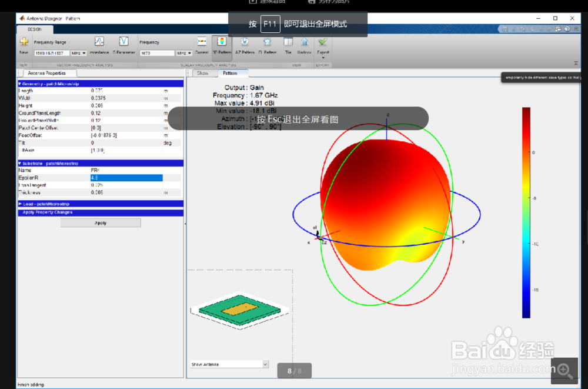The height and width of the screenshot is (389, 588).
Task: Click the cut scissors icon
Action: 514,29
